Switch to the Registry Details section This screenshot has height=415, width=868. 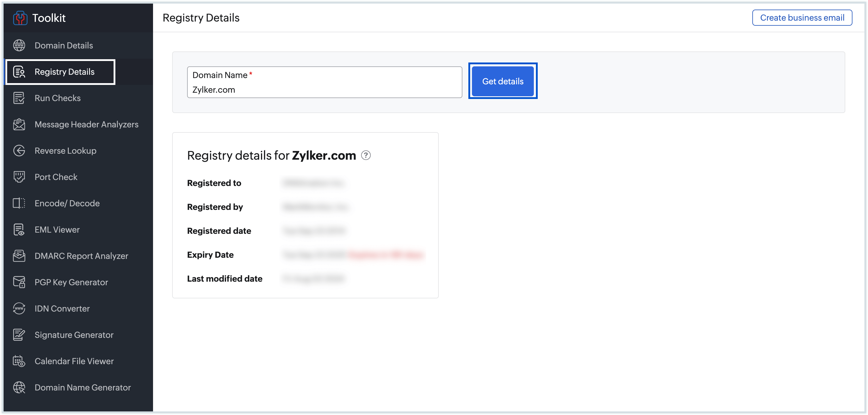tap(65, 71)
